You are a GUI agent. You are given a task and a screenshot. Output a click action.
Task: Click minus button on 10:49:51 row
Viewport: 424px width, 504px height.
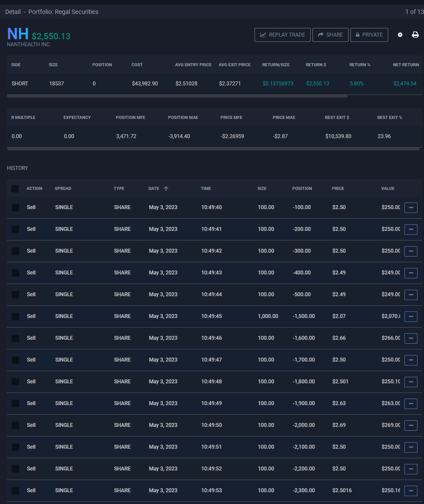(x=411, y=447)
